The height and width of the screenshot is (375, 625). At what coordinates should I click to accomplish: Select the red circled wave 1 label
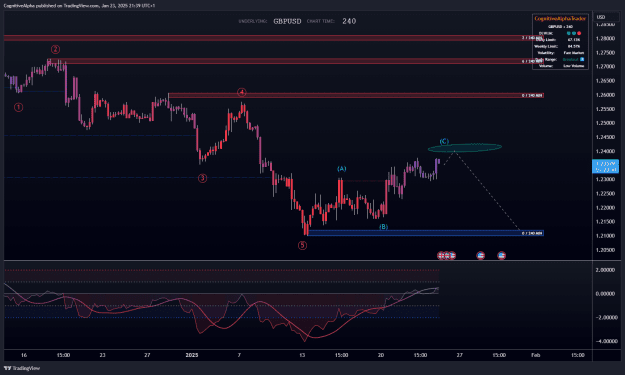[18, 107]
